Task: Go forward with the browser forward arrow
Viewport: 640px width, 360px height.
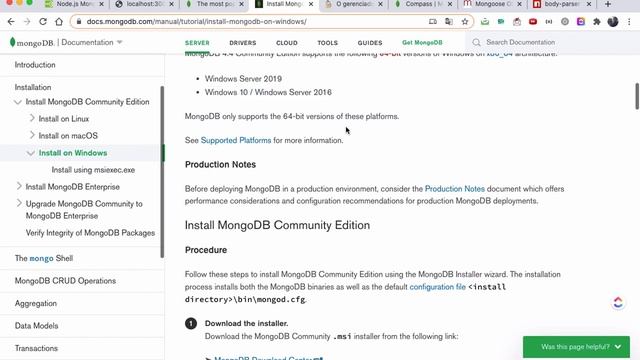Action: tap(27, 22)
